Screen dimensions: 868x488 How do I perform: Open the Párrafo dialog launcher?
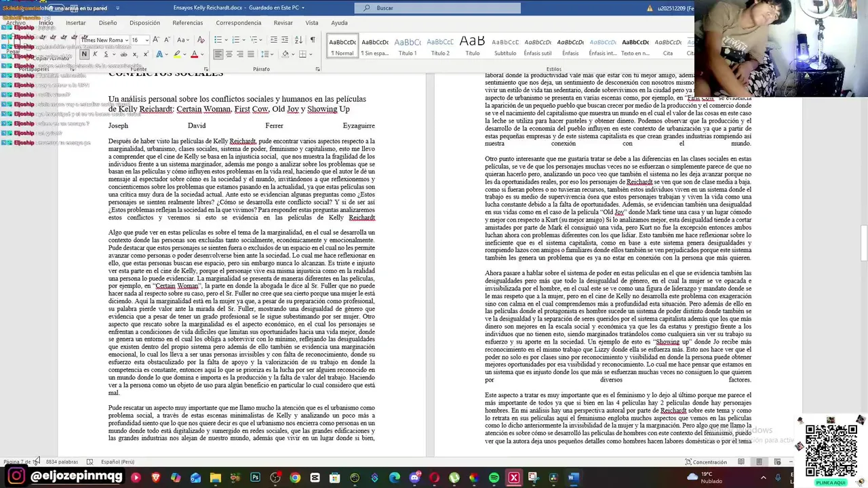click(318, 69)
